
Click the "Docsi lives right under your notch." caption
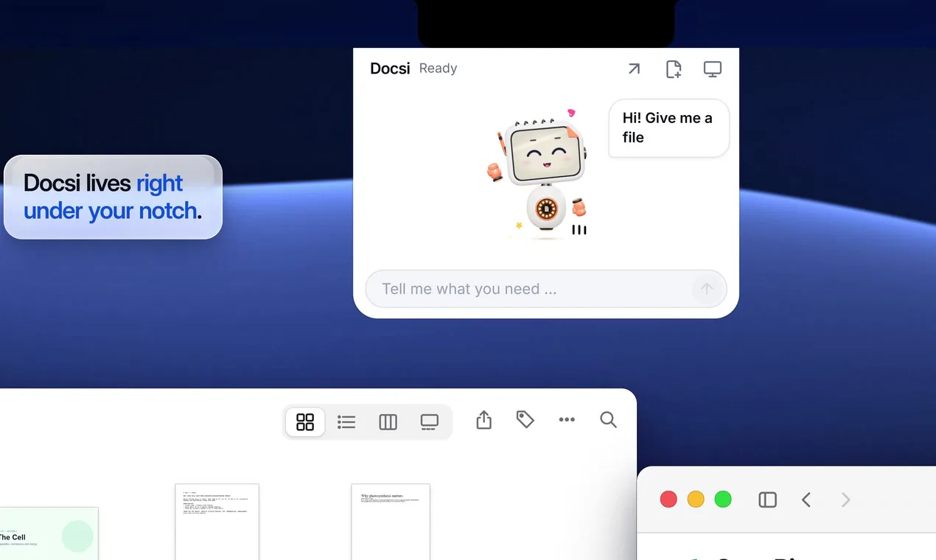113,197
